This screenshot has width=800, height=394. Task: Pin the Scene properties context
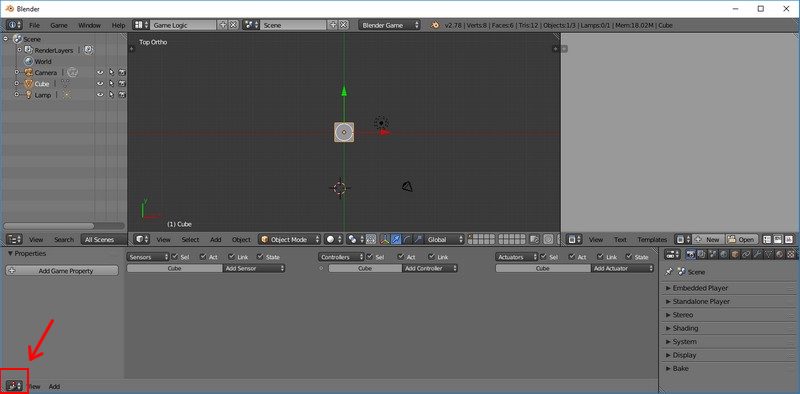pyautogui.click(x=669, y=272)
